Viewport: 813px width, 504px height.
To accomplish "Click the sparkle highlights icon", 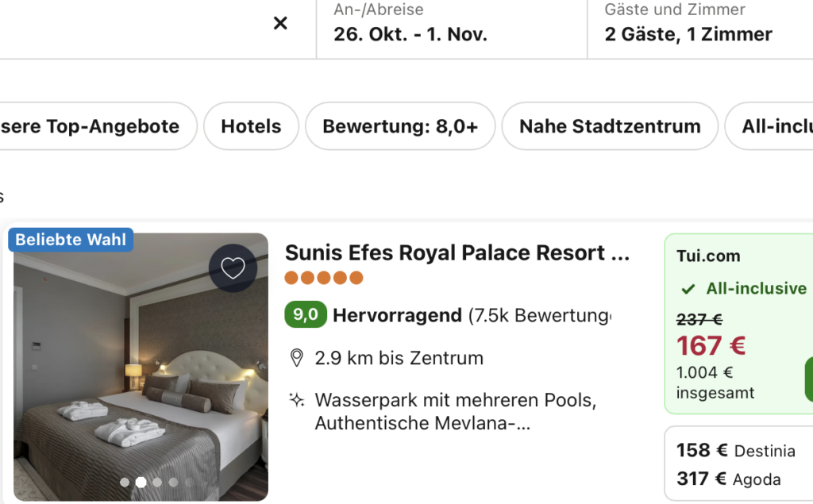I will point(297,400).
